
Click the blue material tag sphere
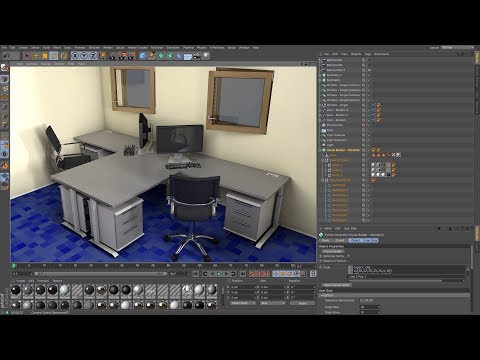(388, 174)
